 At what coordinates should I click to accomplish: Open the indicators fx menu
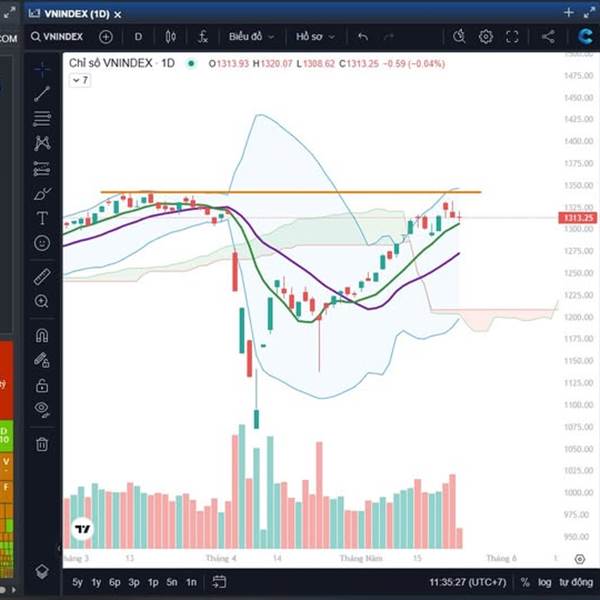[x=203, y=37]
